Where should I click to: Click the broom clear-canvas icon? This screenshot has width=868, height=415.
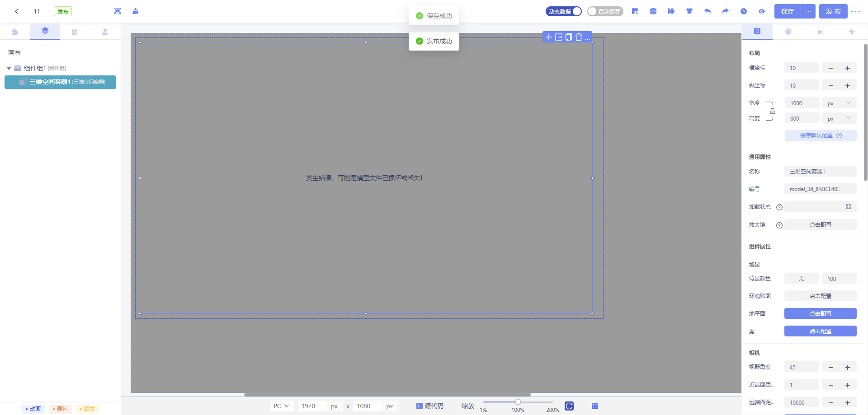click(x=136, y=11)
